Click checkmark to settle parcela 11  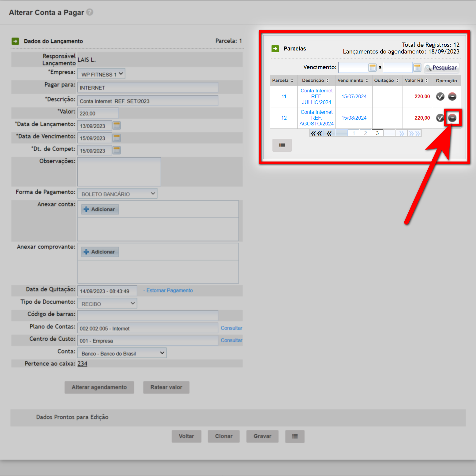click(440, 96)
